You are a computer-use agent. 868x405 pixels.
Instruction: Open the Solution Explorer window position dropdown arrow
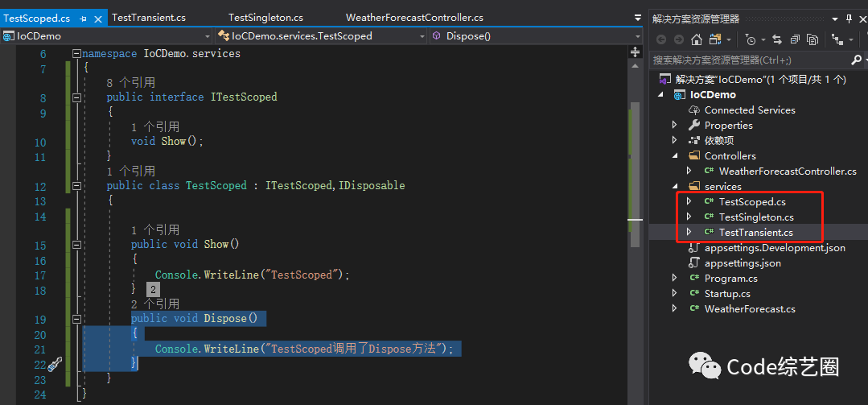835,19
